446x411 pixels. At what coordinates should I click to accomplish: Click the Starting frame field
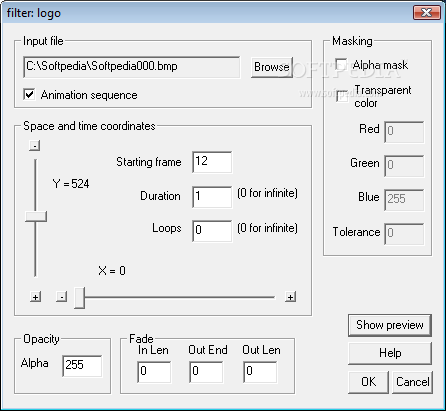click(x=212, y=162)
